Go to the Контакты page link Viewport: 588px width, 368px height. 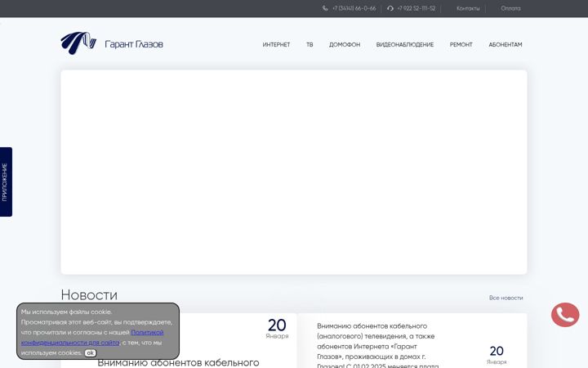[x=468, y=8]
